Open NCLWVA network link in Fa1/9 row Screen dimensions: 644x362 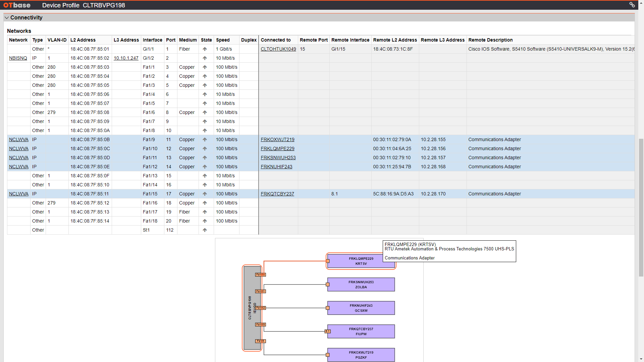[x=19, y=139]
